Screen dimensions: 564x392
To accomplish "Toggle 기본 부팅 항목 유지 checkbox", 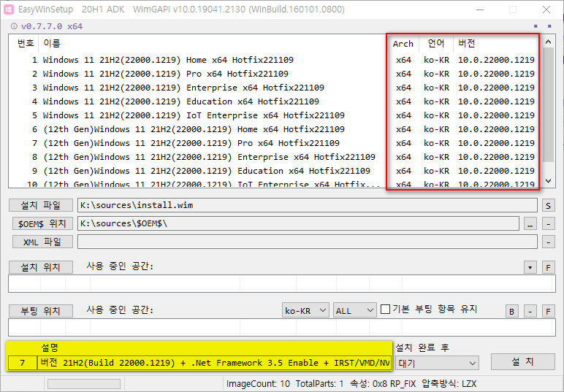I will 385,309.
